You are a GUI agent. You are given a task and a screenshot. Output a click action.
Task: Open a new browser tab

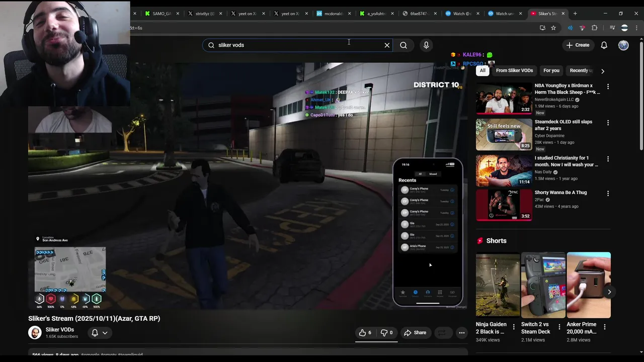coord(575,14)
